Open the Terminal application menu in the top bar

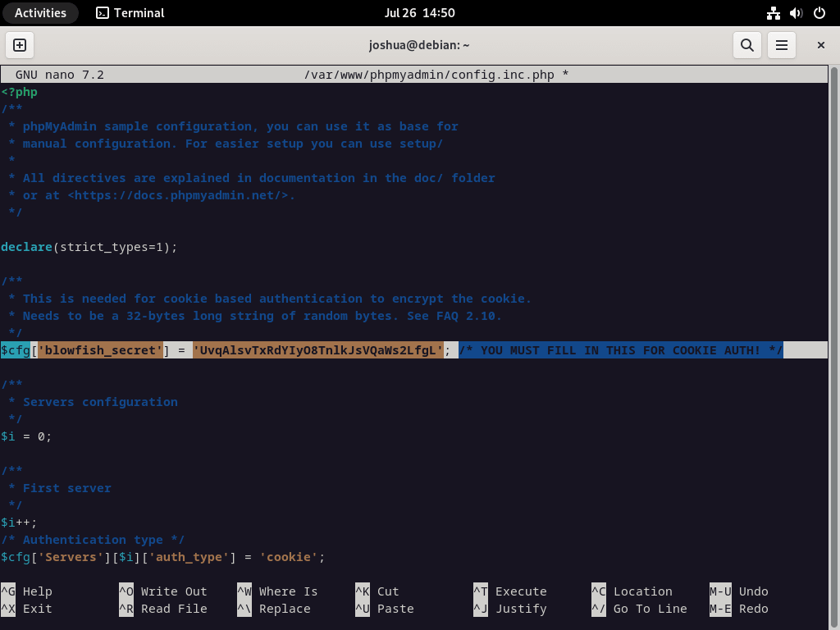(x=131, y=12)
